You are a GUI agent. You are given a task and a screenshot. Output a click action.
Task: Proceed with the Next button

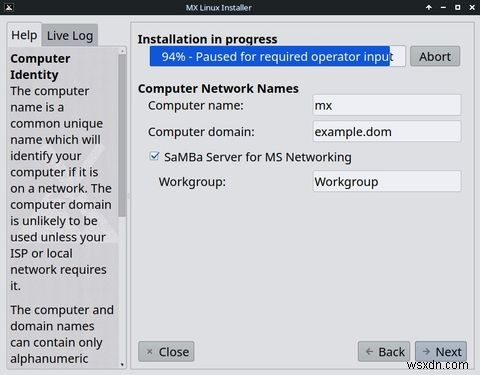coord(441,352)
